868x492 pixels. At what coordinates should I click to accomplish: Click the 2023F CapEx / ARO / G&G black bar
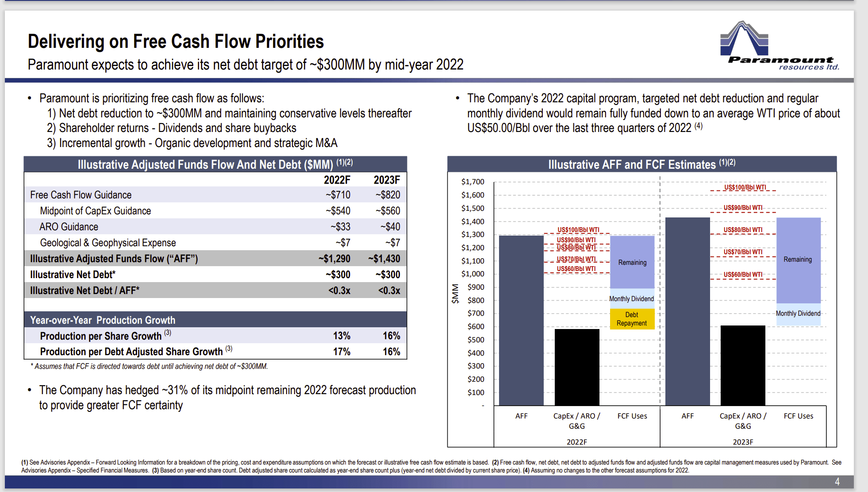[x=743, y=365]
